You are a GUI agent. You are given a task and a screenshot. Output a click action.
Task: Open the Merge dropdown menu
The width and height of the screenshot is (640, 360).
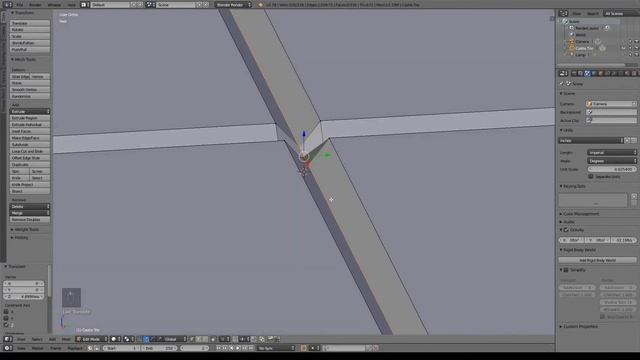tap(30, 213)
